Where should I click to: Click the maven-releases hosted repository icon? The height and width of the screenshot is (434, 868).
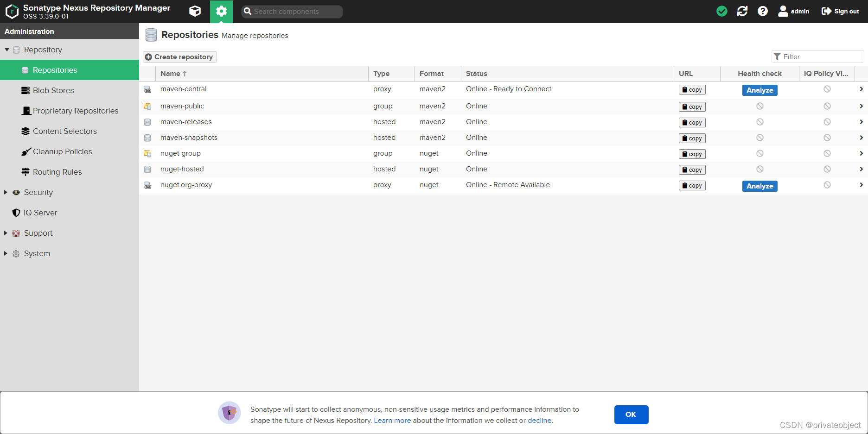pyautogui.click(x=147, y=122)
